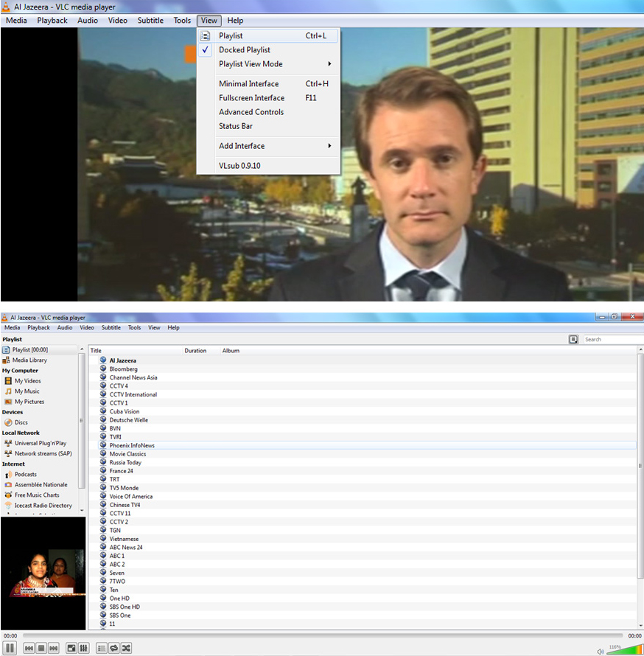Toggle shuffle/random playback button
Image resolution: width=644 pixels, height=656 pixels.
pos(126,648)
